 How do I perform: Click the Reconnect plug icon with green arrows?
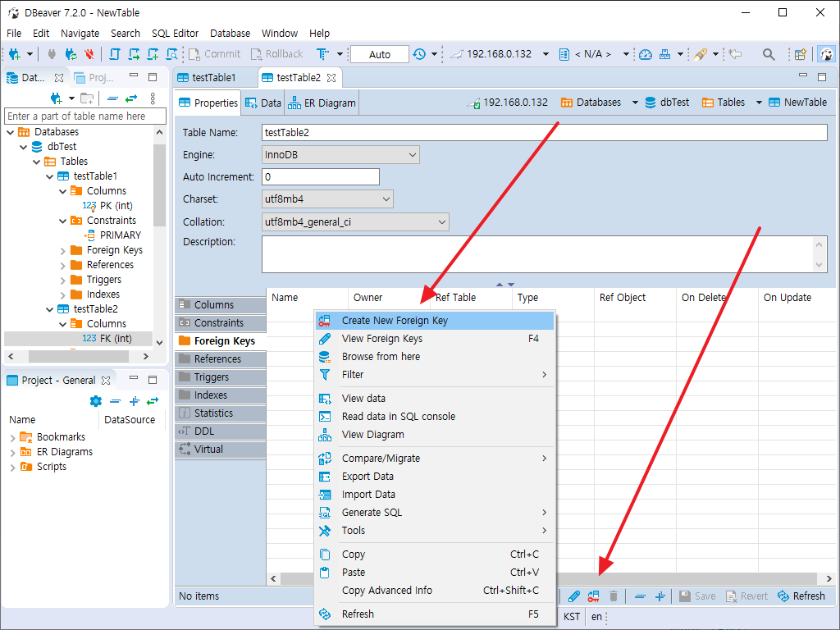(x=71, y=54)
